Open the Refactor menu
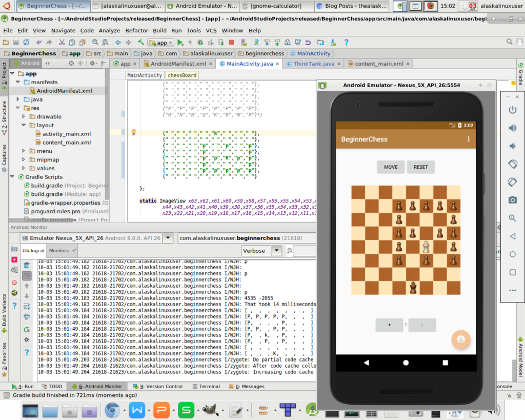The height and width of the screenshot is (420, 525). [136, 31]
